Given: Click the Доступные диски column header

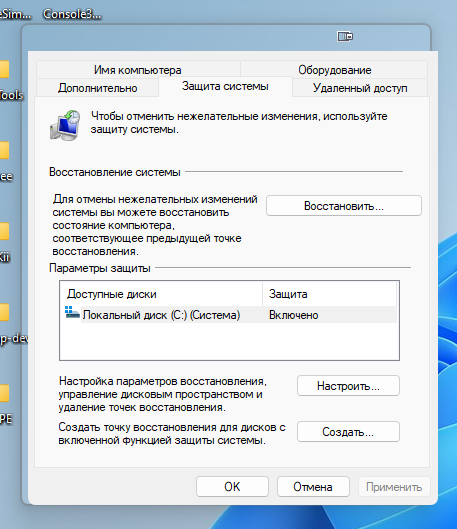Looking at the screenshot, I should click(x=161, y=294).
